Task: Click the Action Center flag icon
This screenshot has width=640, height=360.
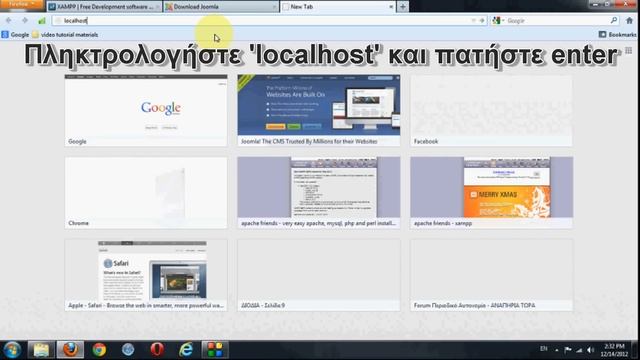Action: 568,350
